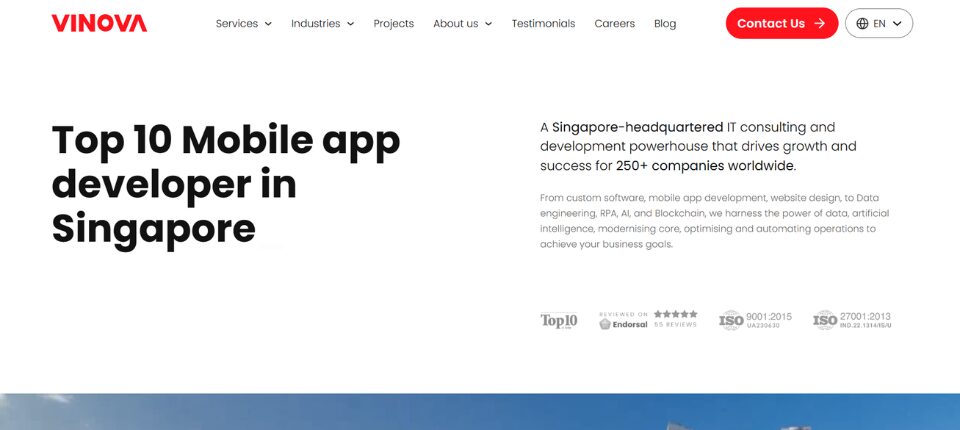Expand the Industries dropdown menu
The image size is (960, 430).
click(x=323, y=23)
